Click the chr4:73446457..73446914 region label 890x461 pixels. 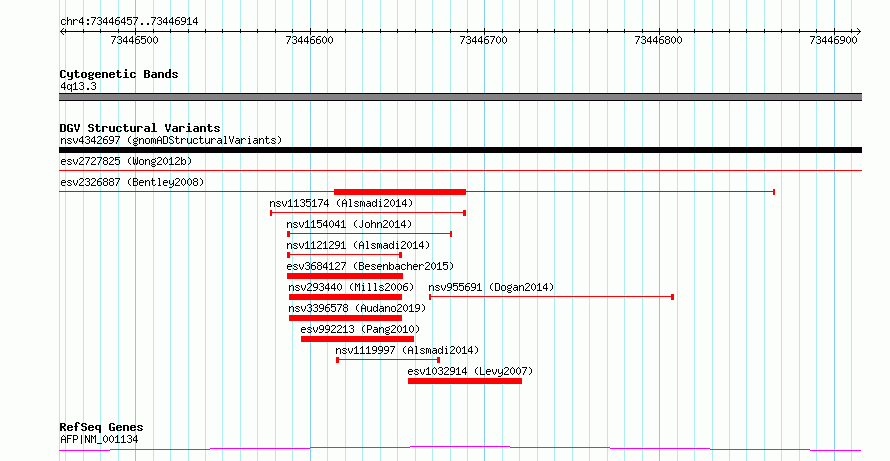pyautogui.click(x=129, y=21)
